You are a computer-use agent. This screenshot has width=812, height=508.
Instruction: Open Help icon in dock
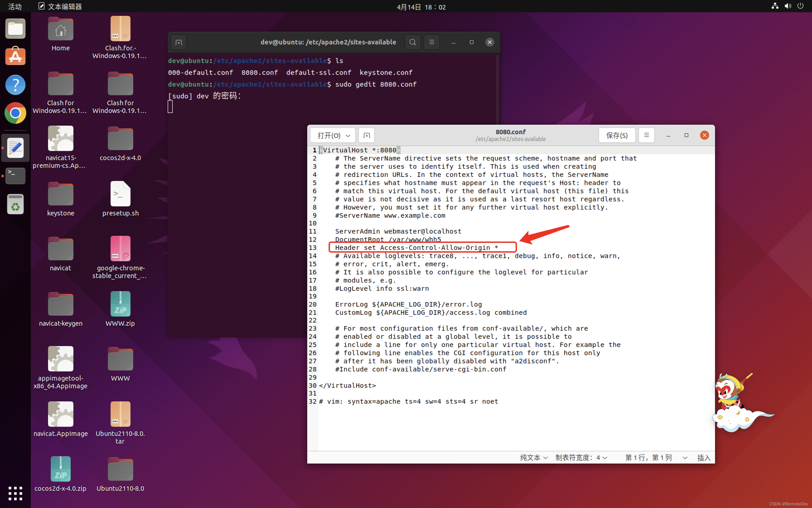pyautogui.click(x=15, y=85)
